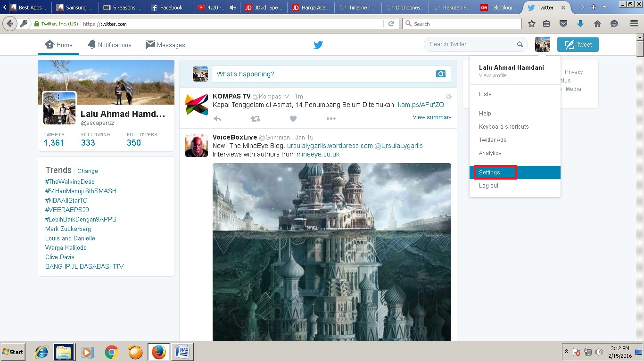Launch Microsoft Word from the taskbar
Viewport: 644px width, 362px height.
(x=182, y=352)
